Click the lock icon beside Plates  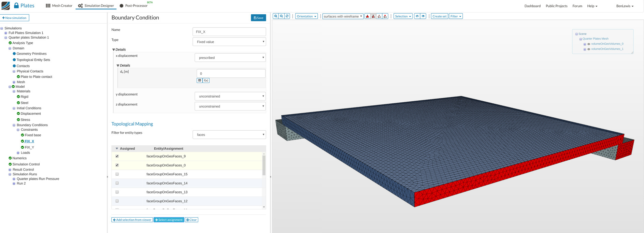(x=16, y=5)
